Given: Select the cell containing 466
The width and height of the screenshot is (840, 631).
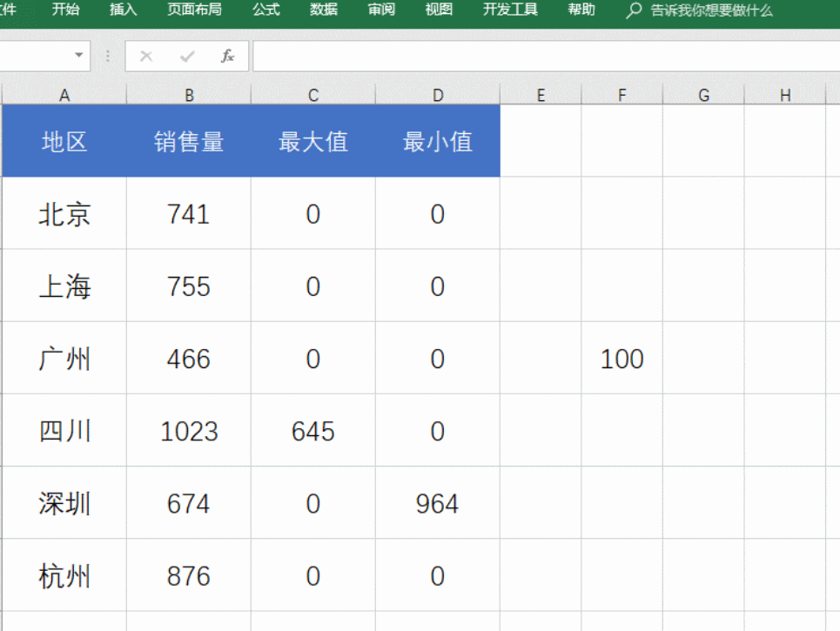Looking at the screenshot, I should 189,358.
